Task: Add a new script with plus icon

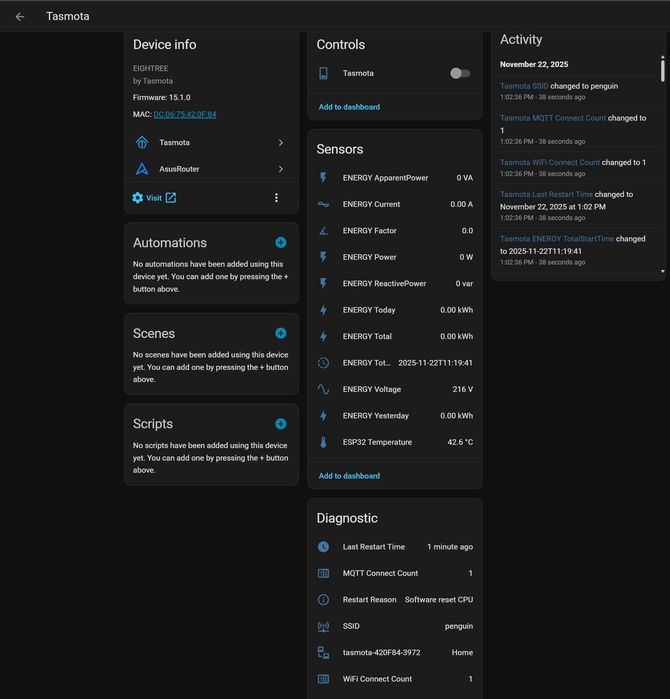Action: 281,424
